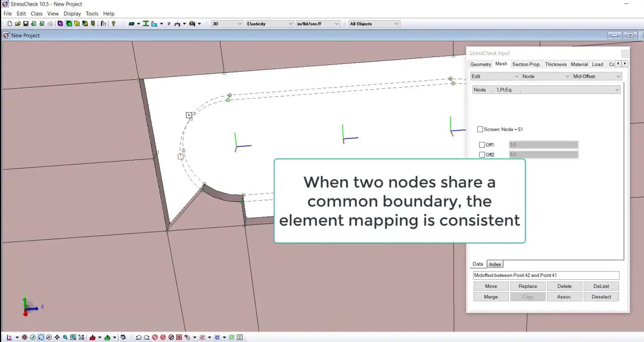The height and width of the screenshot is (342, 644).
Task: Switch to the Geometry tab
Action: tap(480, 64)
